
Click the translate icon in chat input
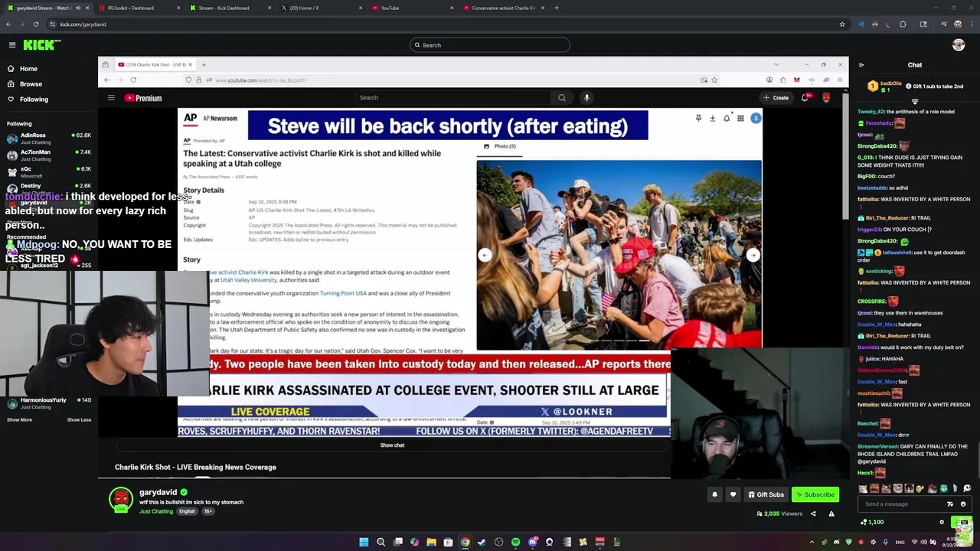pos(950,504)
